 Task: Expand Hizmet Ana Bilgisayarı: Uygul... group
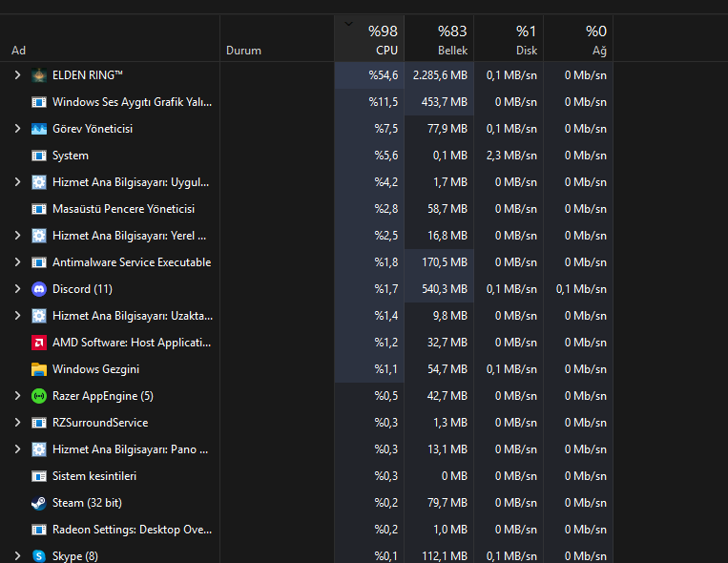click(x=17, y=181)
